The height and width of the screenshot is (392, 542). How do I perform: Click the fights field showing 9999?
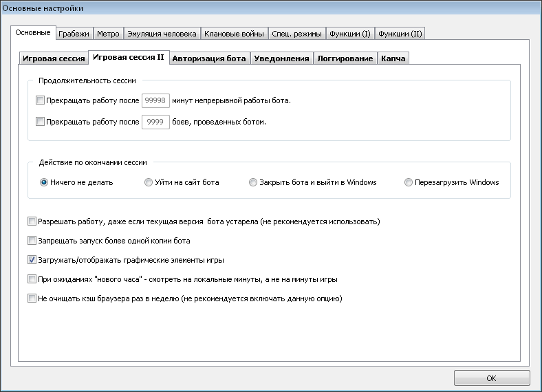tap(155, 122)
